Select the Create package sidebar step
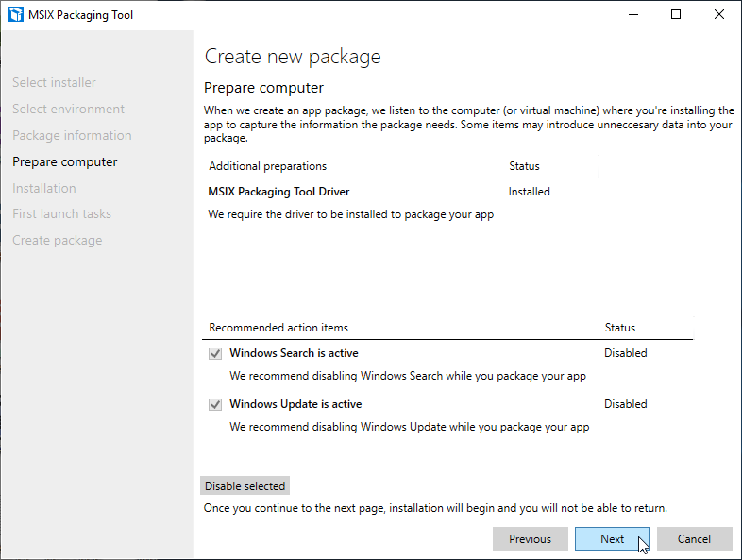 point(58,241)
